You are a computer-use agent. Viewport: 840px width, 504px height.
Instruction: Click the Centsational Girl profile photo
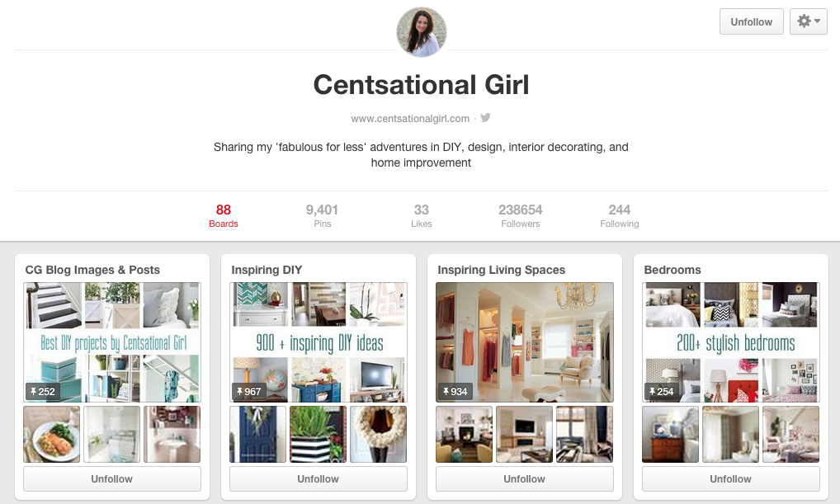coord(422,32)
